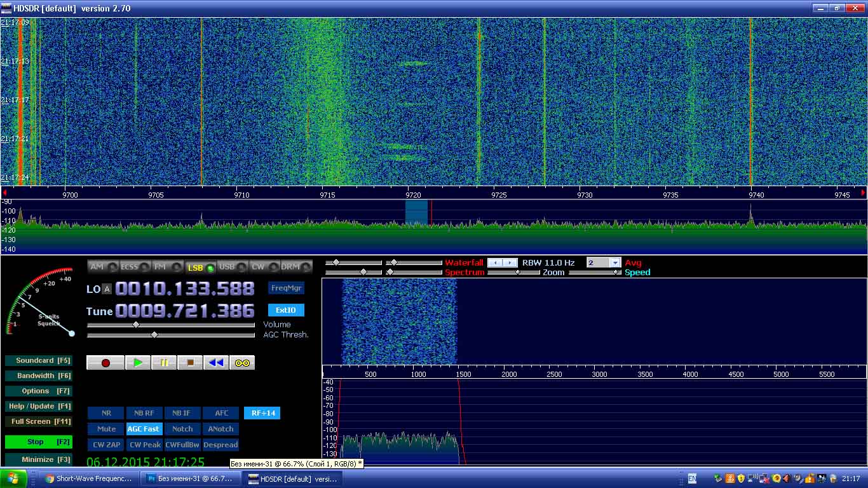Toggle the LO A selector button
The width and height of the screenshot is (868, 488).
(x=107, y=289)
